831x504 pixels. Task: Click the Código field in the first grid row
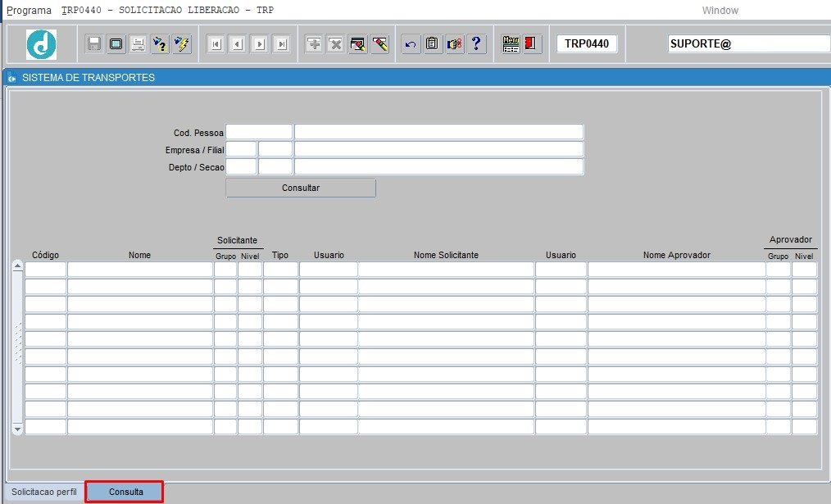[x=46, y=270]
